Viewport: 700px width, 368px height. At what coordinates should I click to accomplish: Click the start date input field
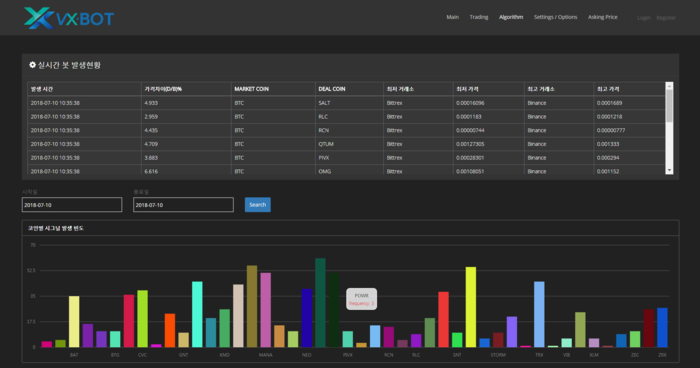[x=72, y=205]
